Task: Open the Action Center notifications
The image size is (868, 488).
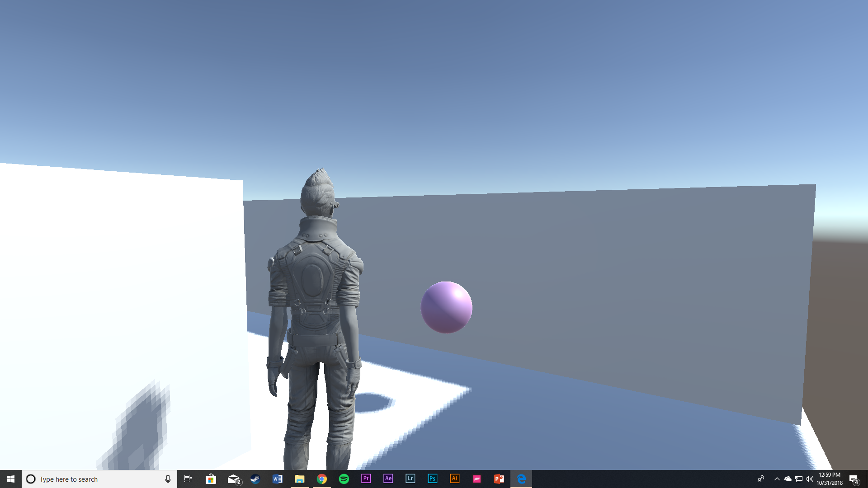Action: point(854,479)
